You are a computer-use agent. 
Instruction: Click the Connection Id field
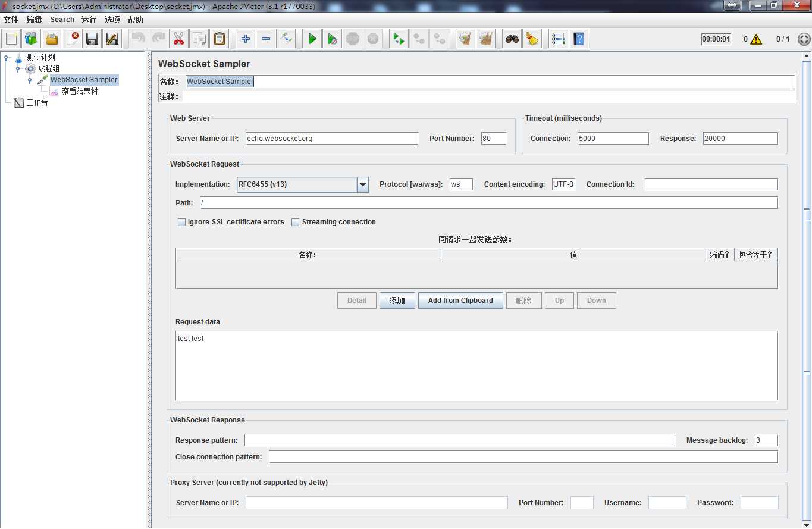tap(711, 184)
